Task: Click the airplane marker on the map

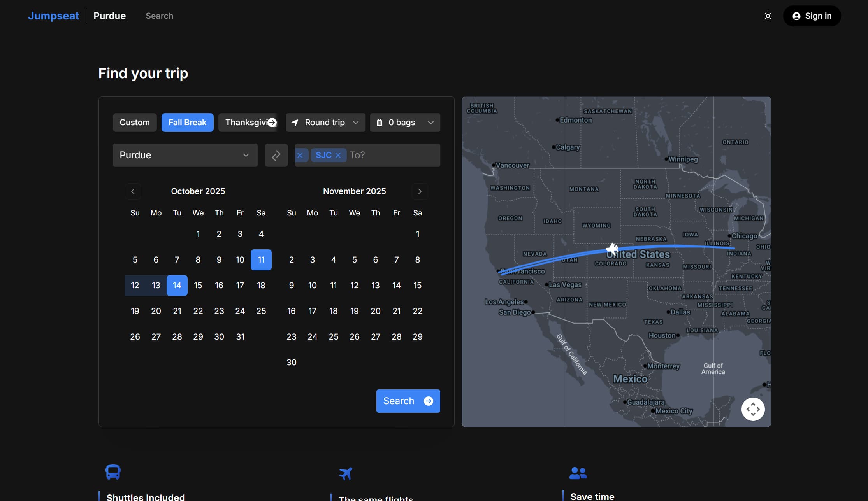Action: coord(612,248)
